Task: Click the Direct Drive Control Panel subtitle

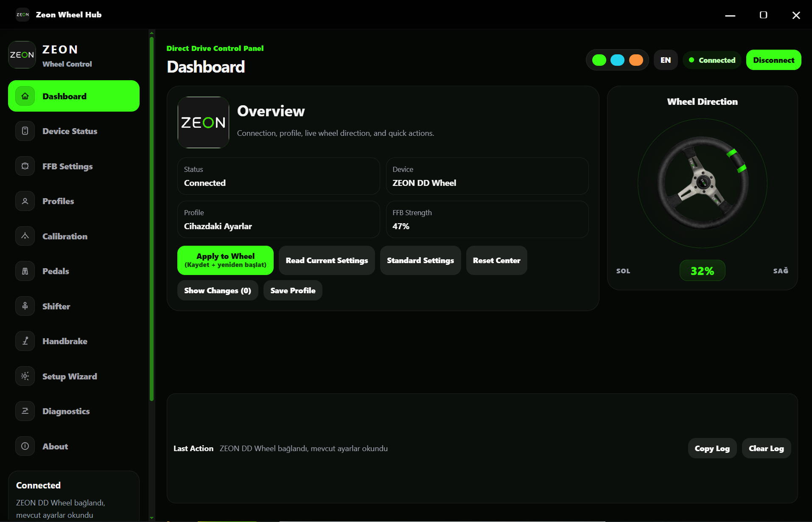Action: tap(215, 48)
